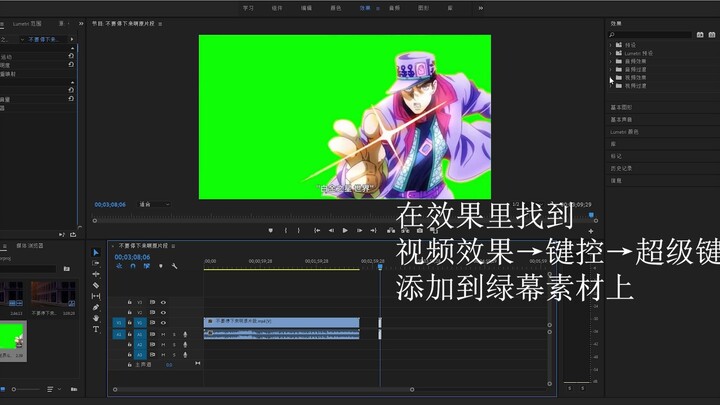Click the green screen thumbnail in Project panel

pyautogui.click(x=13, y=338)
